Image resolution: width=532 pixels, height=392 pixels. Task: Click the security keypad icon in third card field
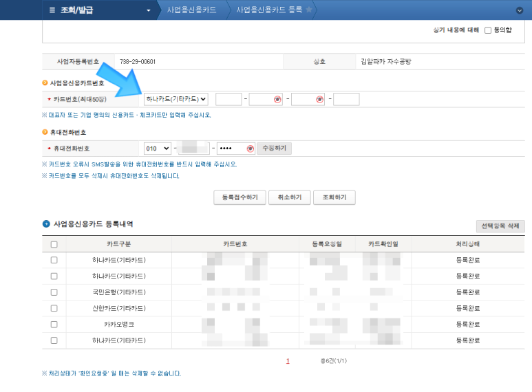pyautogui.click(x=319, y=99)
